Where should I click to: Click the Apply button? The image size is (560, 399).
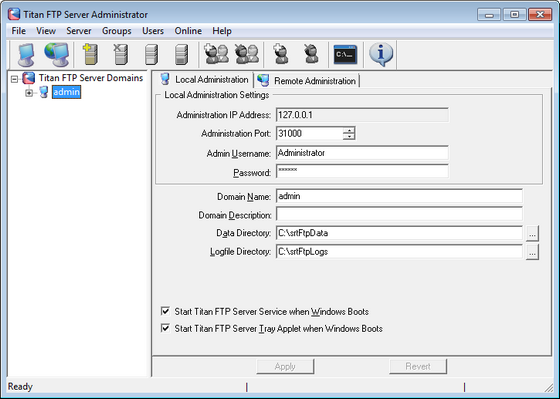coord(285,366)
